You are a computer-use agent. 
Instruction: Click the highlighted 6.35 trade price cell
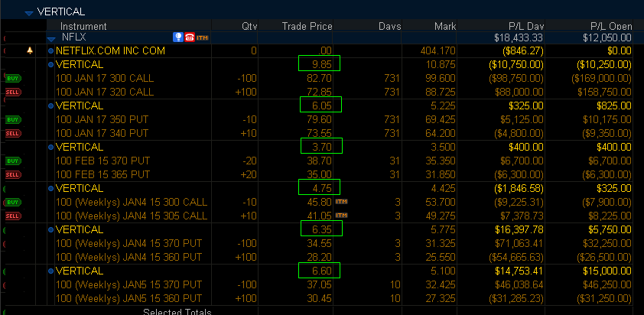point(321,229)
